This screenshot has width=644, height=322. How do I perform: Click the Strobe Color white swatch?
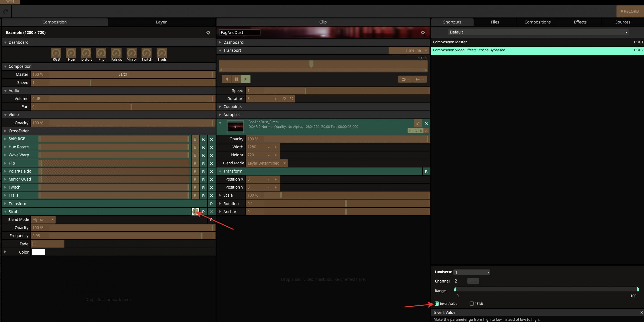(x=38, y=252)
